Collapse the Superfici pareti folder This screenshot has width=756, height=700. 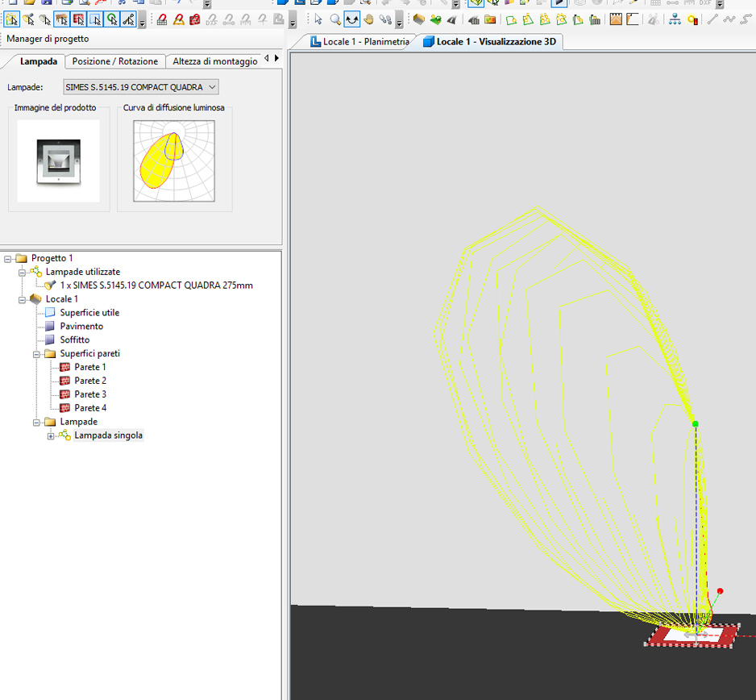pyautogui.click(x=37, y=353)
